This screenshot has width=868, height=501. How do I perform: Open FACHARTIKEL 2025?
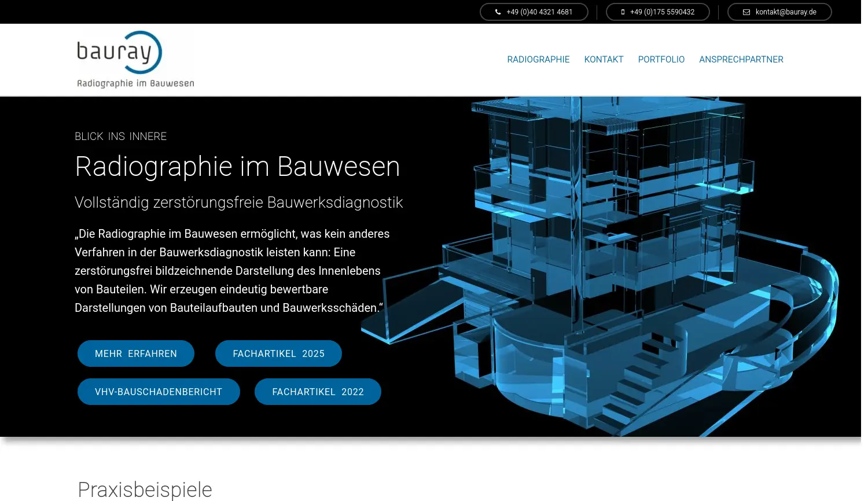(278, 353)
